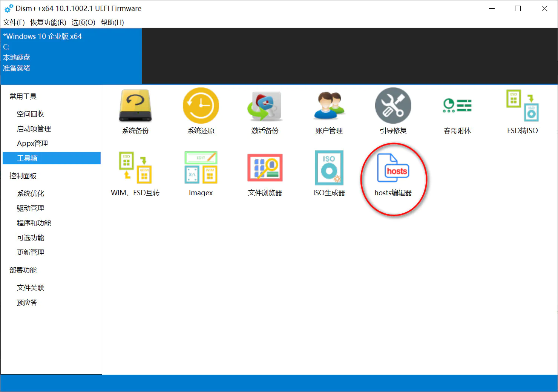Launch the ISO生成器 ISO maker
The width and height of the screenshot is (558, 392).
pos(329,174)
